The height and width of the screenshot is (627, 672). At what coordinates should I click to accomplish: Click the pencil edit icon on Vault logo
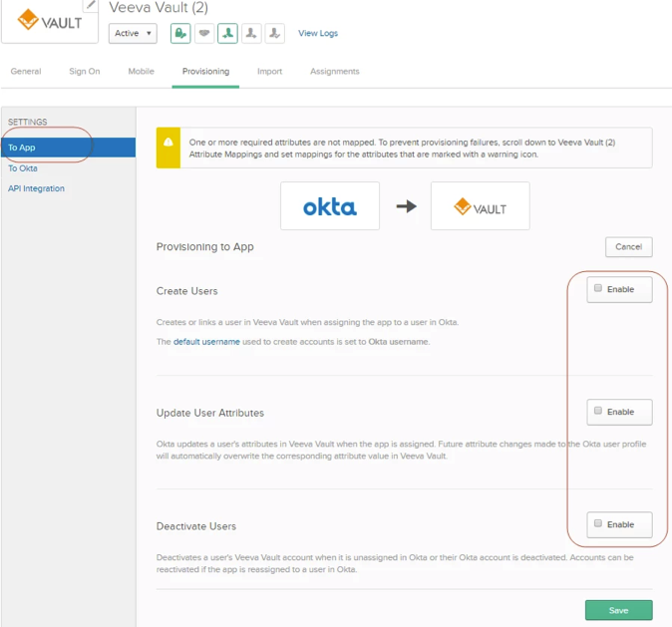(91, 5)
